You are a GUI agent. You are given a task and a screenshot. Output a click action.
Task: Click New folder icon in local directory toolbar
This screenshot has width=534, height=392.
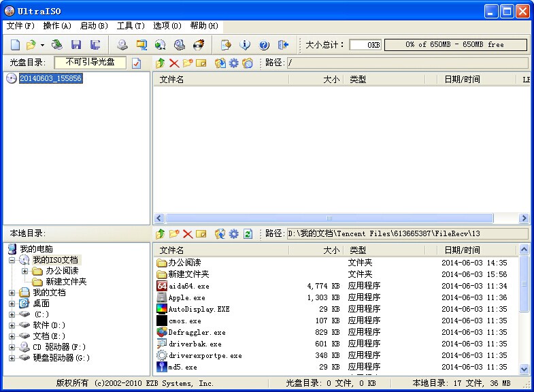pos(174,233)
